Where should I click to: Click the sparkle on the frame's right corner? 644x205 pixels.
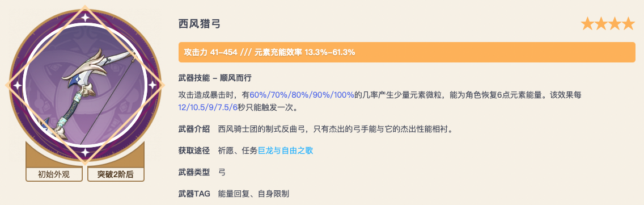152,85
